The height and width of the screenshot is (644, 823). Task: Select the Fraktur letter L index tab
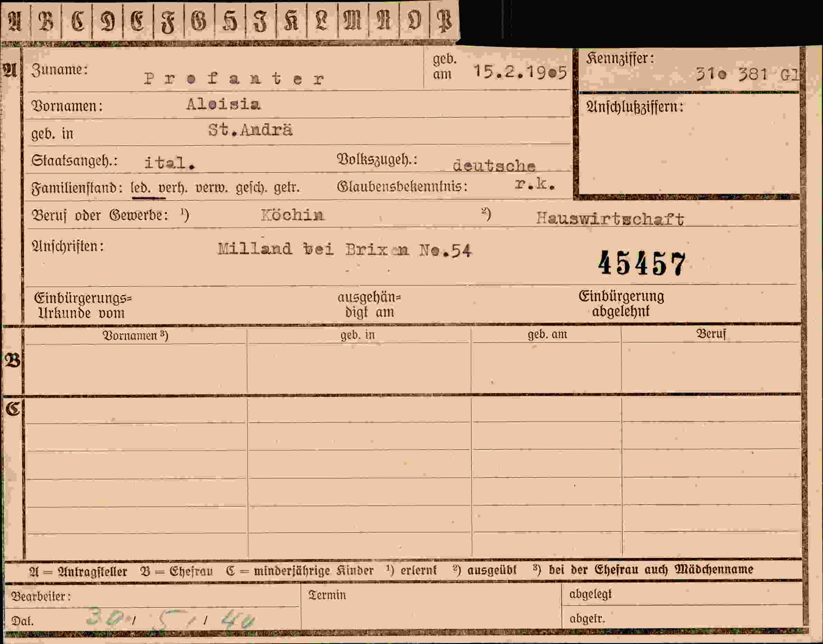coord(322,20)
